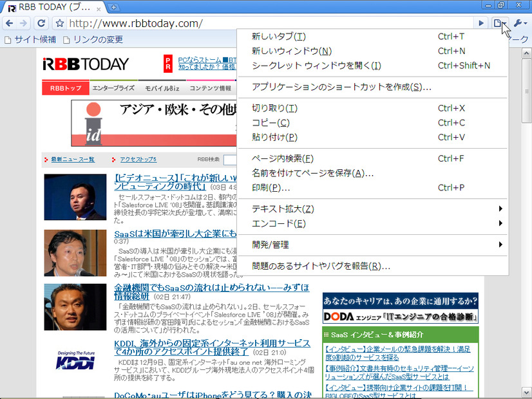Viewport: 532px width, 399px height.
Task: Choose アプリケーションのショートカットを作成(S)
Action: coord(372,87)
